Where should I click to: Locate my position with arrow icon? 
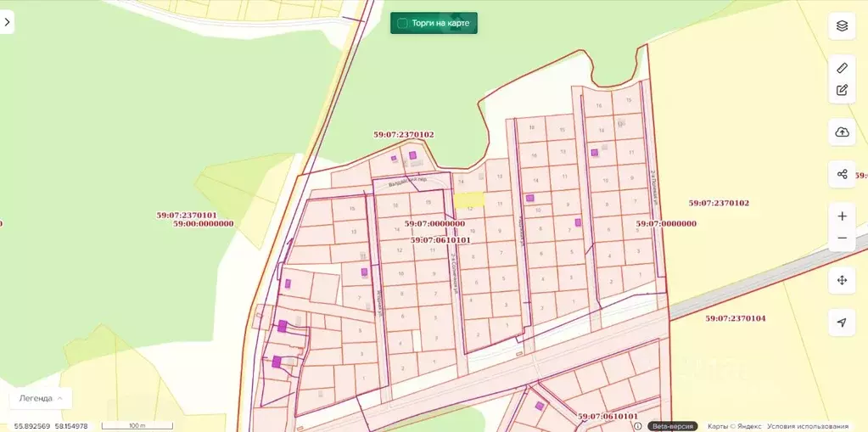(842, 322)
